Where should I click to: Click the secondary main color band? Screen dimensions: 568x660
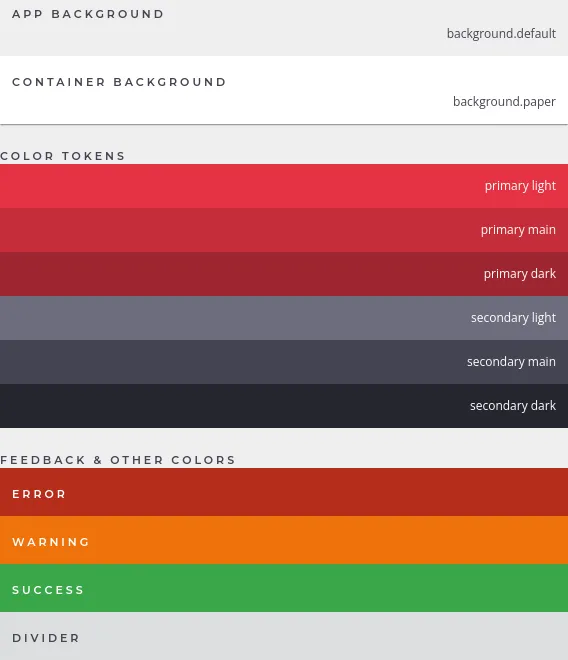284,362
